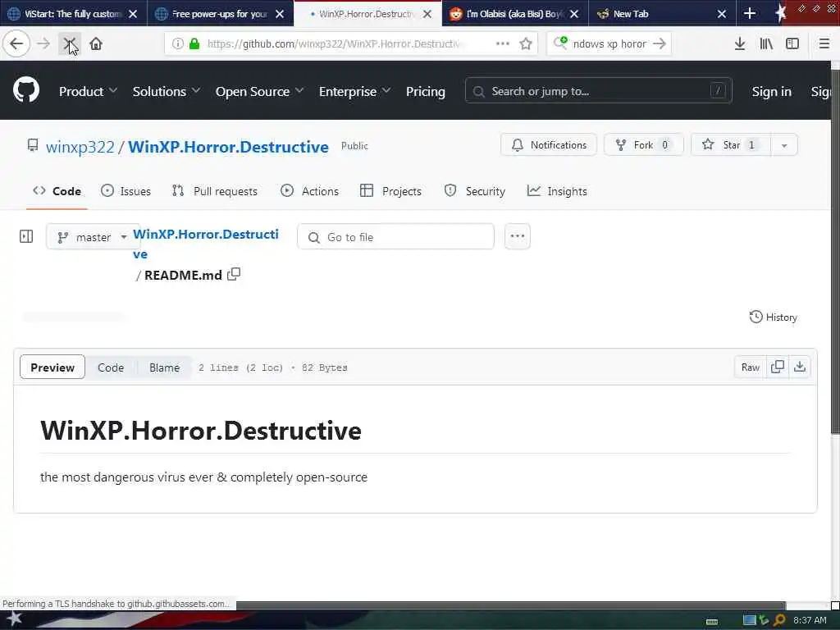Expand the Enterprise navigation dropdown

pyautogui.click(x=354, y=92)
